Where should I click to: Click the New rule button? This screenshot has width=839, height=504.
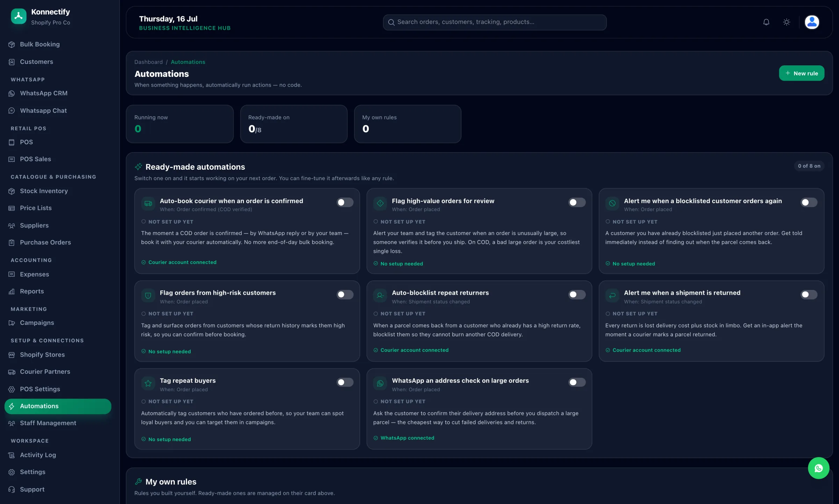[x=801, y=73]
